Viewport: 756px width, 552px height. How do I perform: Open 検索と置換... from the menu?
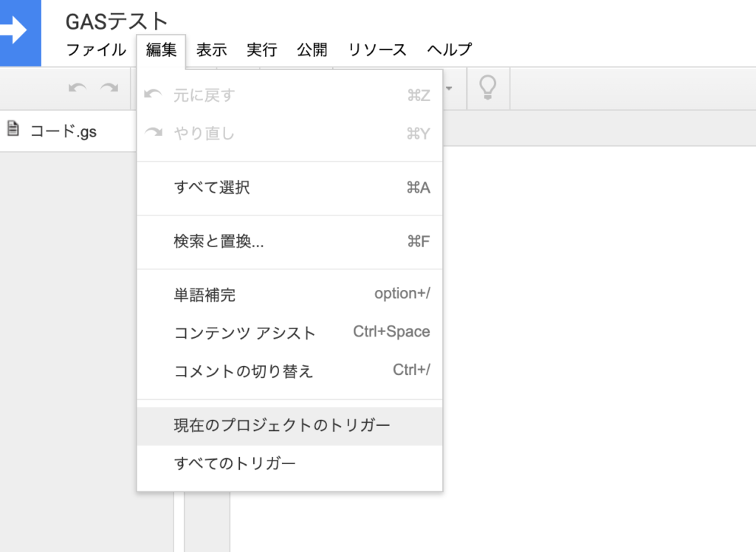point(289,241)
